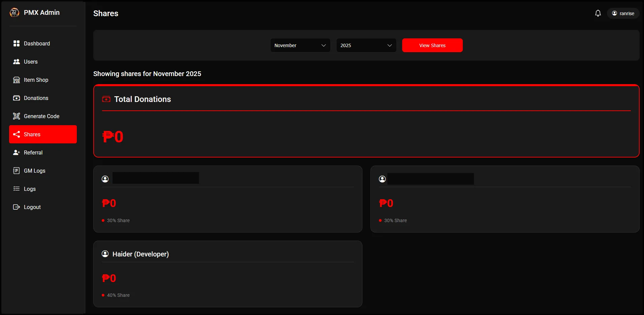644x315 pixels.
Task: Click the PMX Admin title link
Action: click(x=42, y=12)
